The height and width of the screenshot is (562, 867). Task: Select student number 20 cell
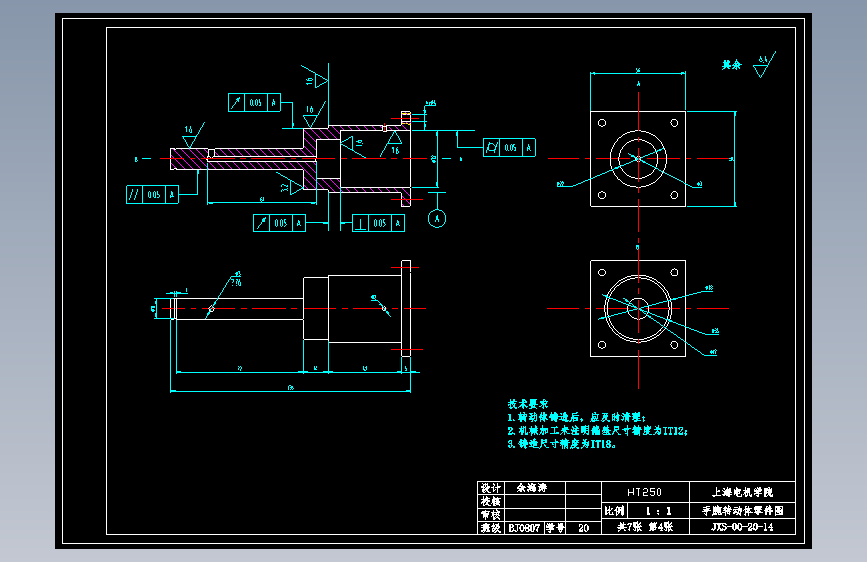[x=583, y=528]
